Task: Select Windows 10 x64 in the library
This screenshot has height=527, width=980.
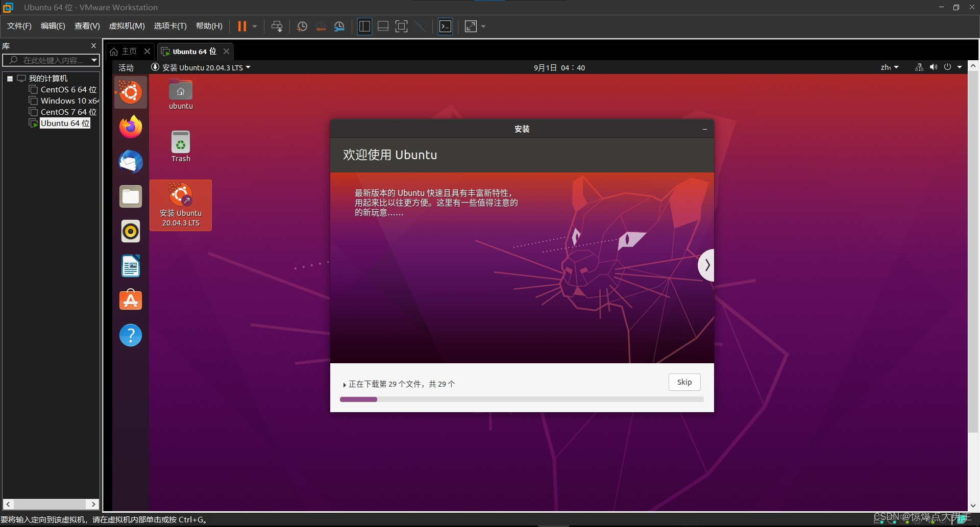Action: click(x=64, y=101)
